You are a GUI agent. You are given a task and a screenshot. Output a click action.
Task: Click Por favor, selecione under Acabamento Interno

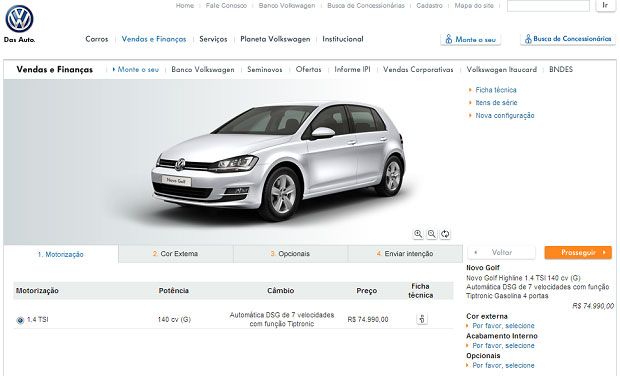pyautogui.click(x=503, y=346)
